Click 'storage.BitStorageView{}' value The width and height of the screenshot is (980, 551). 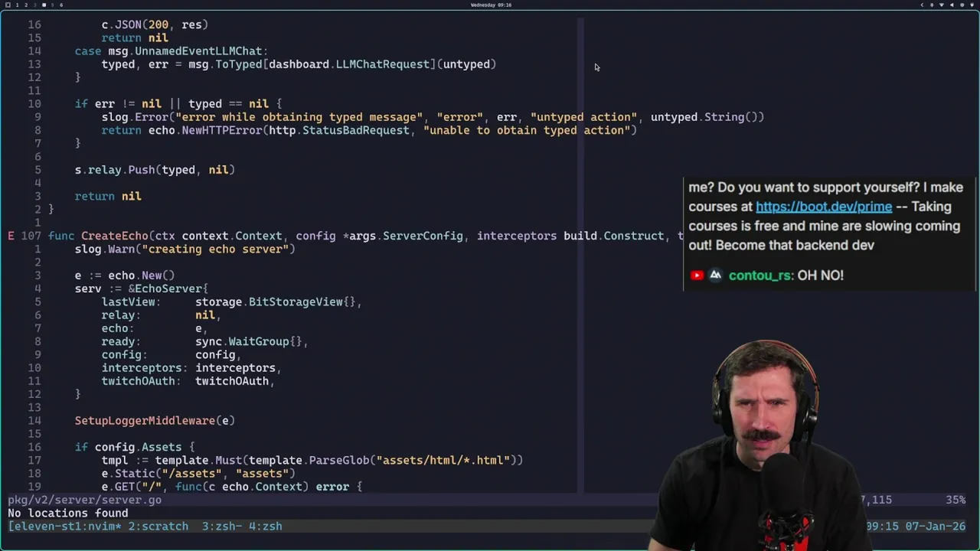[x=275, y=302]
